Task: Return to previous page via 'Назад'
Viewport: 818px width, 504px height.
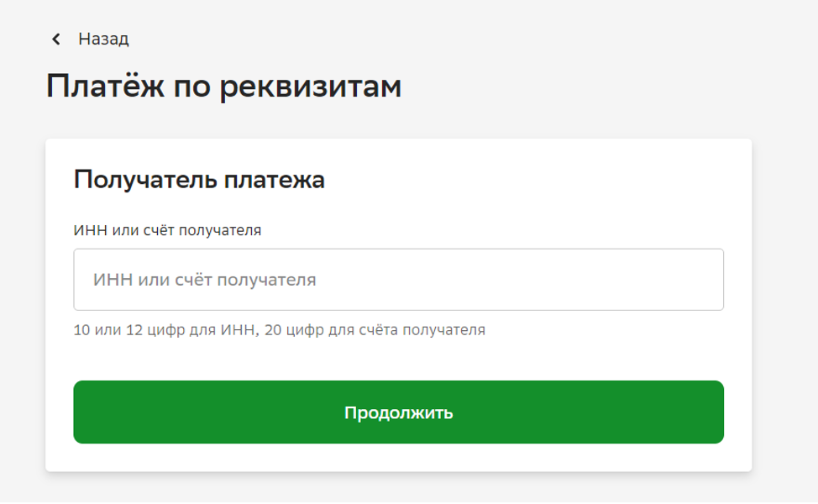Action: pos(103,39)
